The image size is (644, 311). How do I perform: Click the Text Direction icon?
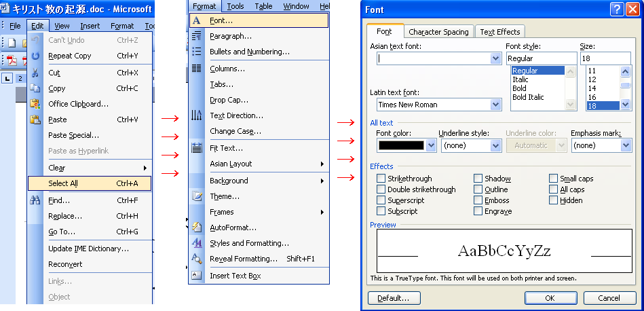click(x=197, y=115)
